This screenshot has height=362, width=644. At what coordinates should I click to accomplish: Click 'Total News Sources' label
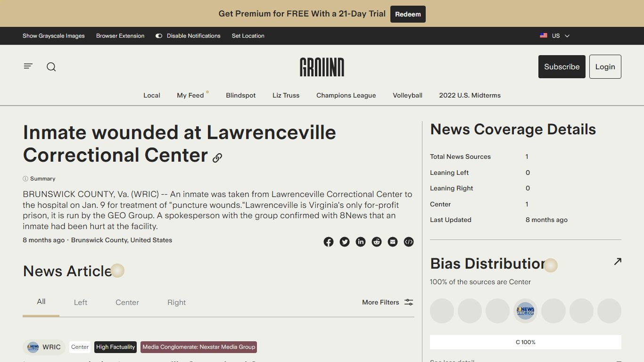[460, 156]
